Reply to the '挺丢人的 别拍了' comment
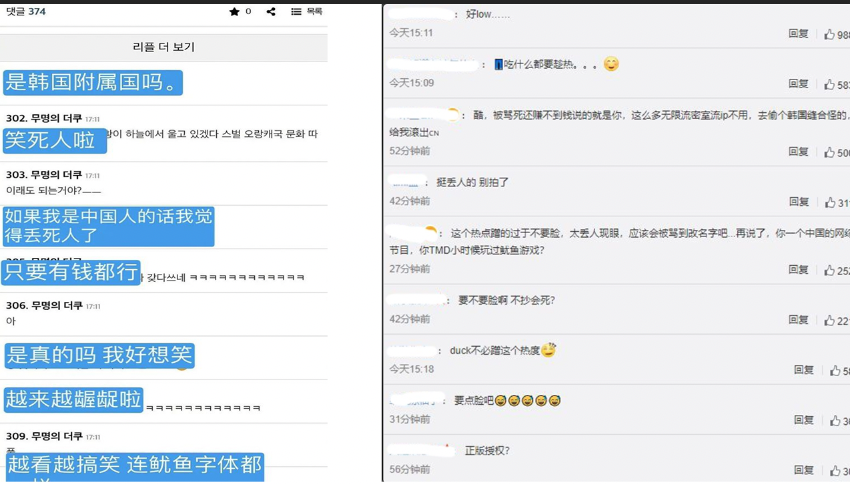Viewport: 850px width, 484px height. point(798,203)
